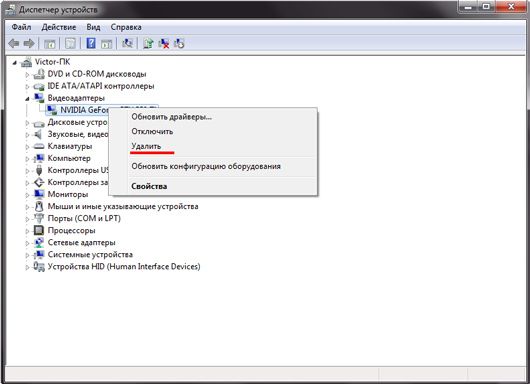Select the Процессоры tree item
The width and height of the screenshot is (530, 384).
(71, 231)
